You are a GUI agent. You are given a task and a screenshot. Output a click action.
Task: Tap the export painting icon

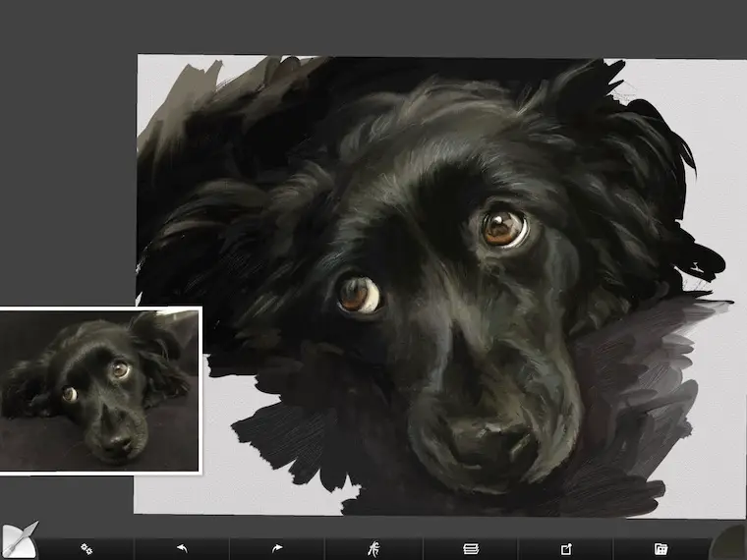click(x=566, y=548)
